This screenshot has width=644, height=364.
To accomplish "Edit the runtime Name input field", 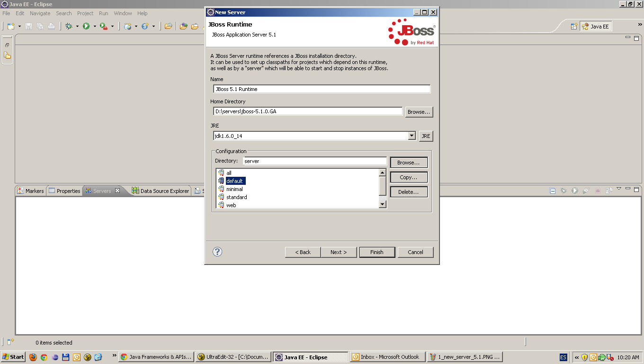I will pos(322,89).
